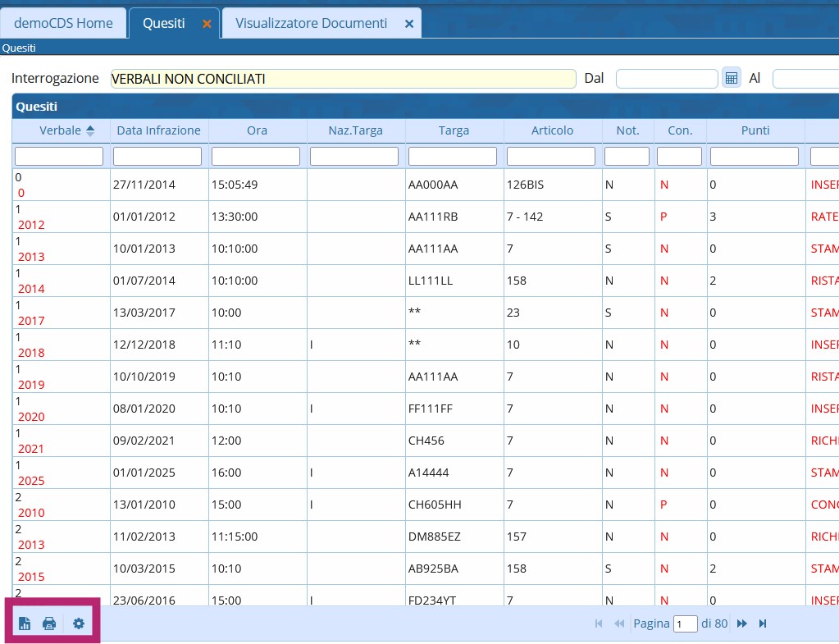Image resolution: width=839 pixels, height=644 pixels.
Task: Click the Data Infrazione column header
Action: 158,130
